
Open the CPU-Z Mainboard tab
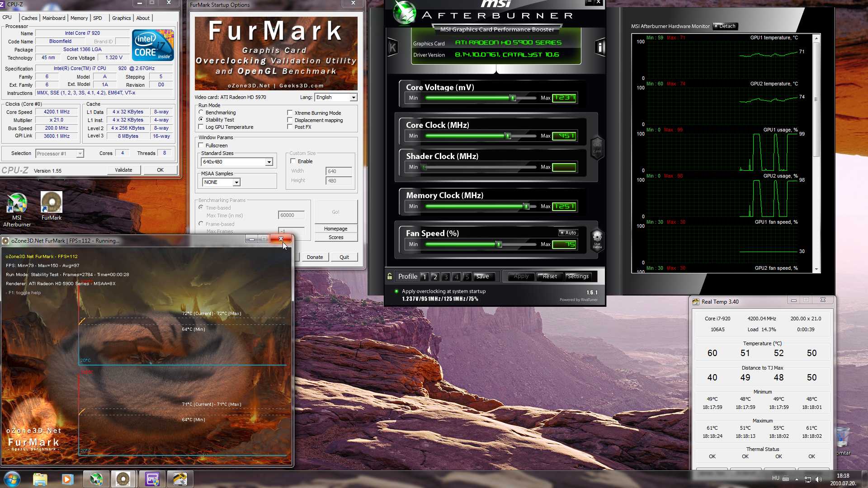[x=54, y=18]
